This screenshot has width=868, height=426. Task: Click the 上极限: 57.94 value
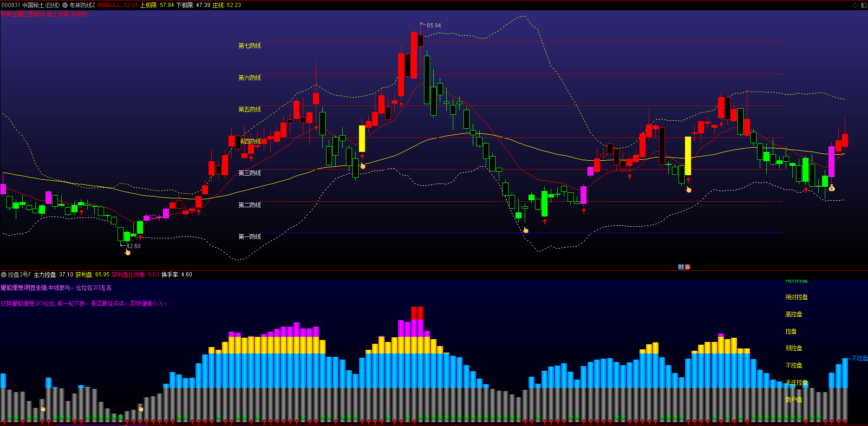pyautogui.click(x=157, y=5)
